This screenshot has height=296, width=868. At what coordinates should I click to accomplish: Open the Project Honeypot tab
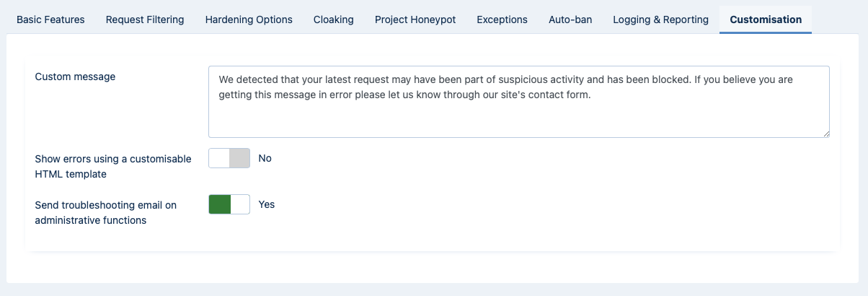coord(415,19)
